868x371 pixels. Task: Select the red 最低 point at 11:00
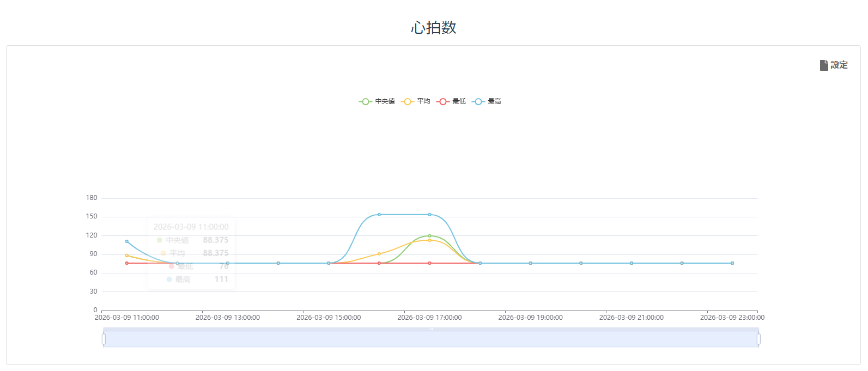127,263
